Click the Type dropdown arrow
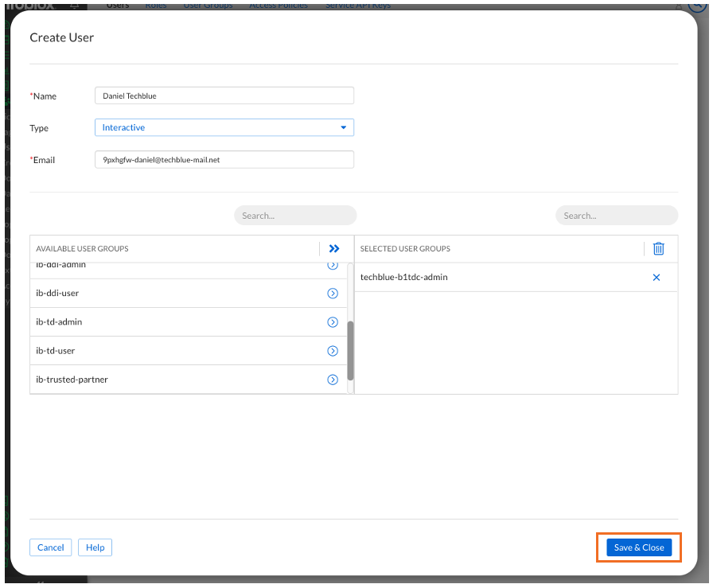 click(x=344, y=127)
